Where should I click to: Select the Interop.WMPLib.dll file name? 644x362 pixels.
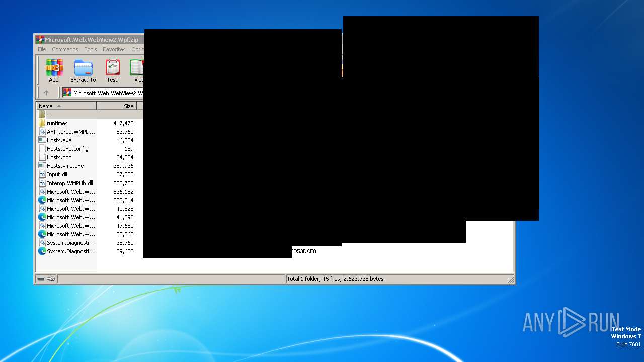coord(70,183)
